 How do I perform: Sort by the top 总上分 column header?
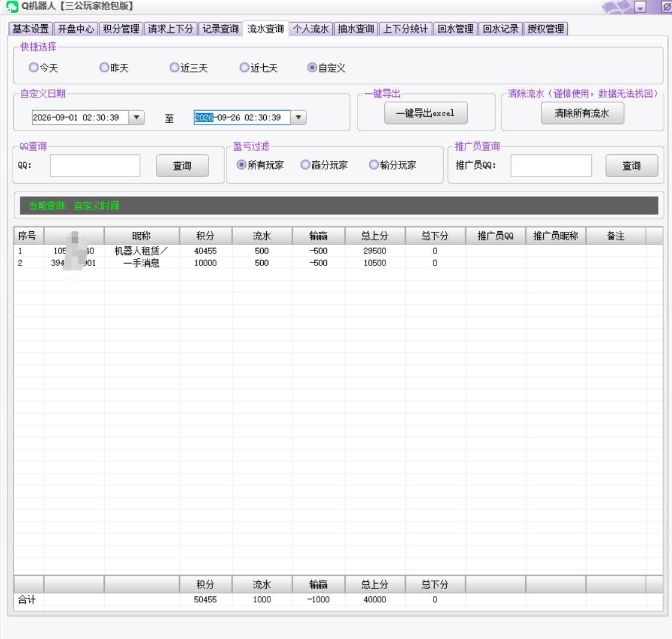click(x=375, y=235)
